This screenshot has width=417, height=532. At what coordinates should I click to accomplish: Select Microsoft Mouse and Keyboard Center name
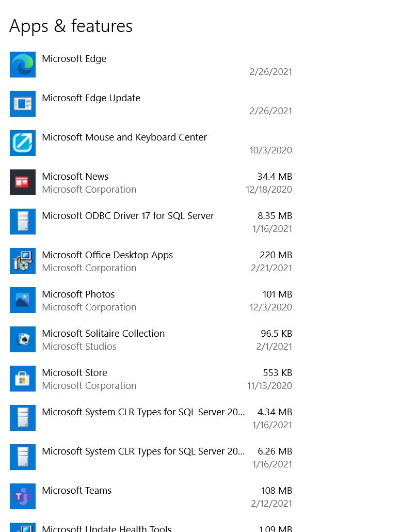pos(124,137)
